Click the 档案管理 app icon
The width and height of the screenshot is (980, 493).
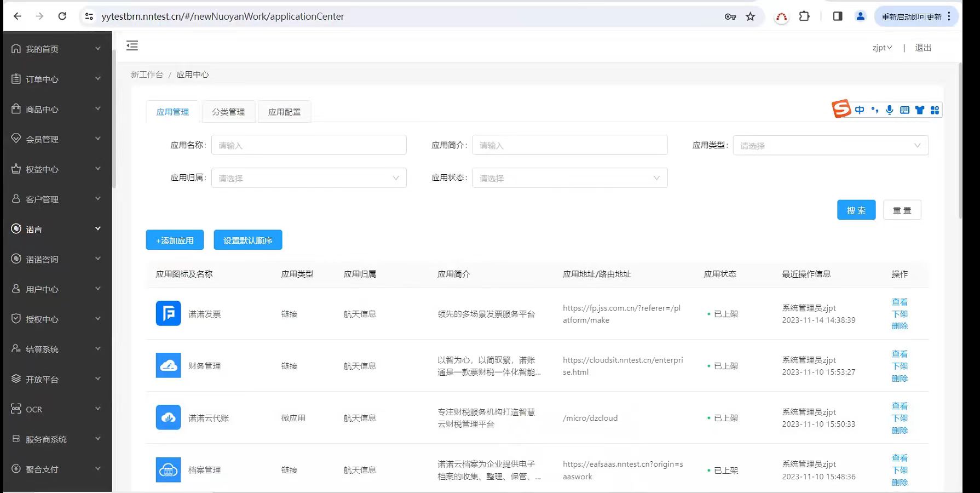click(168, 469)
